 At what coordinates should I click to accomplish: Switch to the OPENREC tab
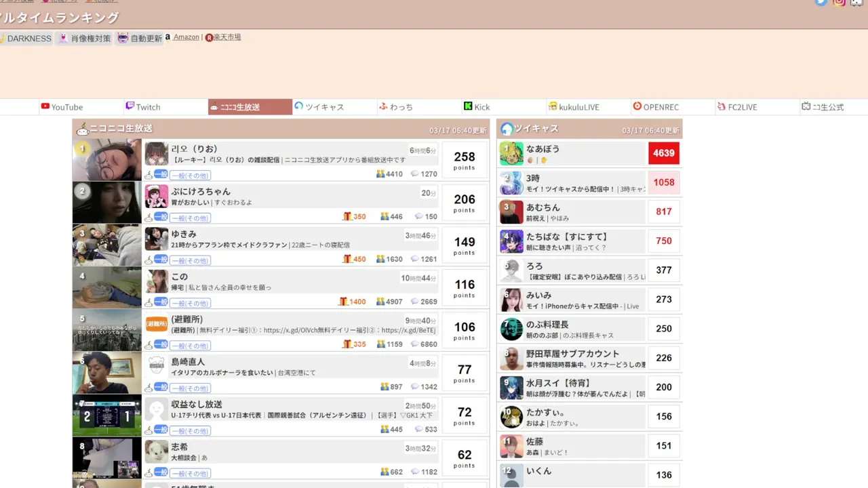tap(656, 107)
